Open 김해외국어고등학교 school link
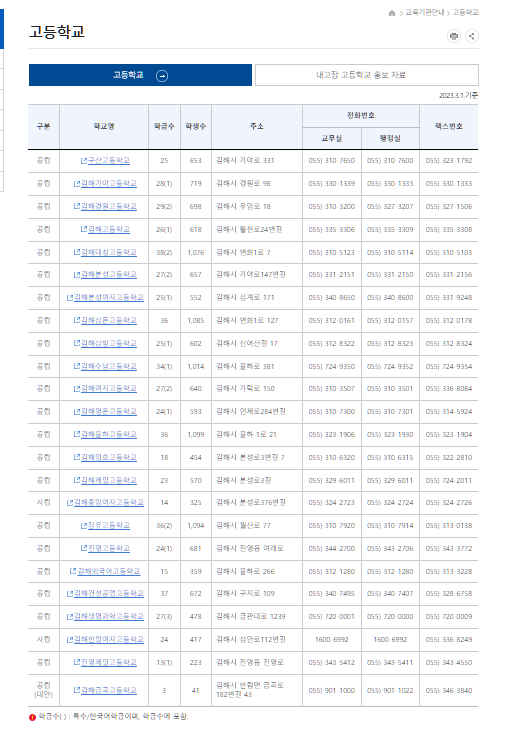The image size is (507, 742). [x=108, y=572]
